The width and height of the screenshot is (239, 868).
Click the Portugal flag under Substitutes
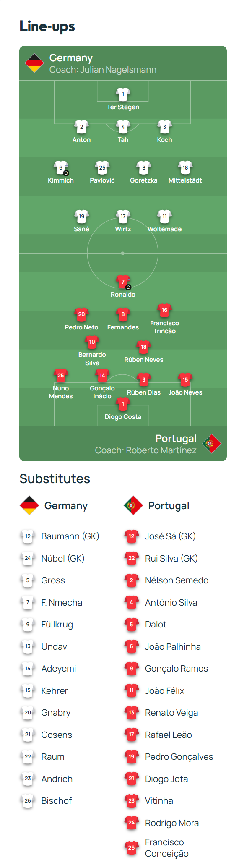133,505
